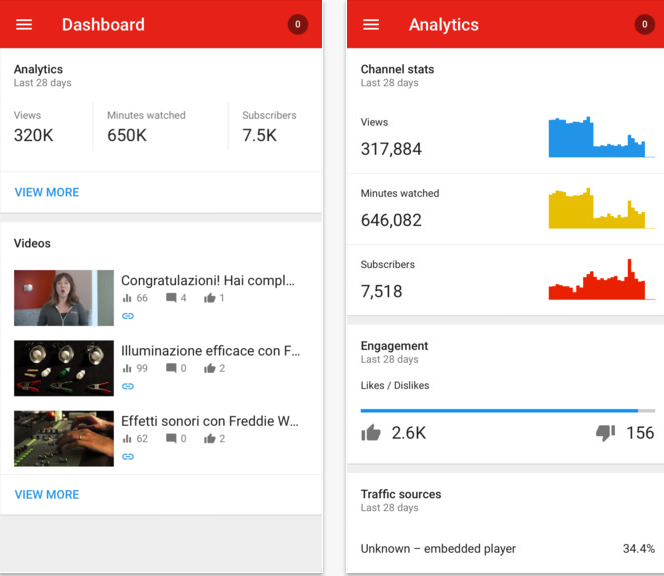The image size is (664, 576).
Task: Open the Illuminazione efficace video thumbnail
Action: click(64, 368)
